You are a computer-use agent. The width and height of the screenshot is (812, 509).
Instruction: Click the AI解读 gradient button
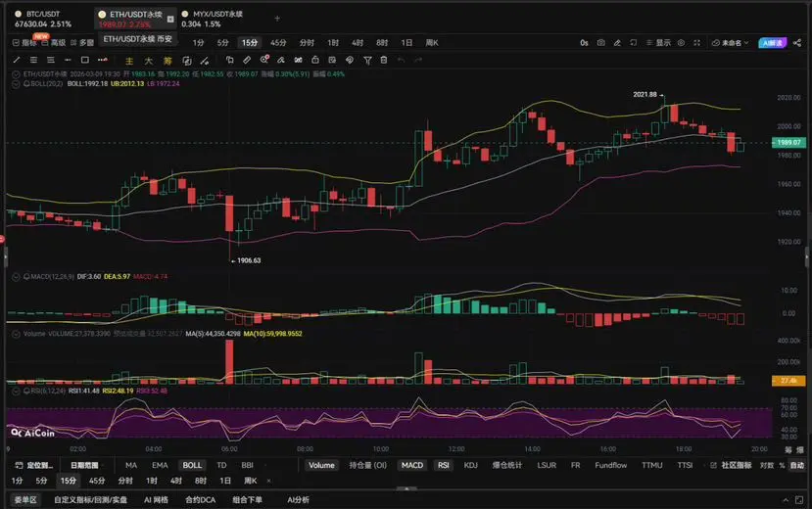pyautogui.click(x=772, y=43)
